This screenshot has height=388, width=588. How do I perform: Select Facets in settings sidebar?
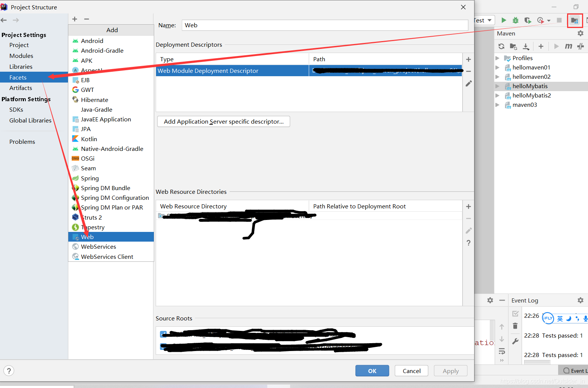click(x=34, y=77)
